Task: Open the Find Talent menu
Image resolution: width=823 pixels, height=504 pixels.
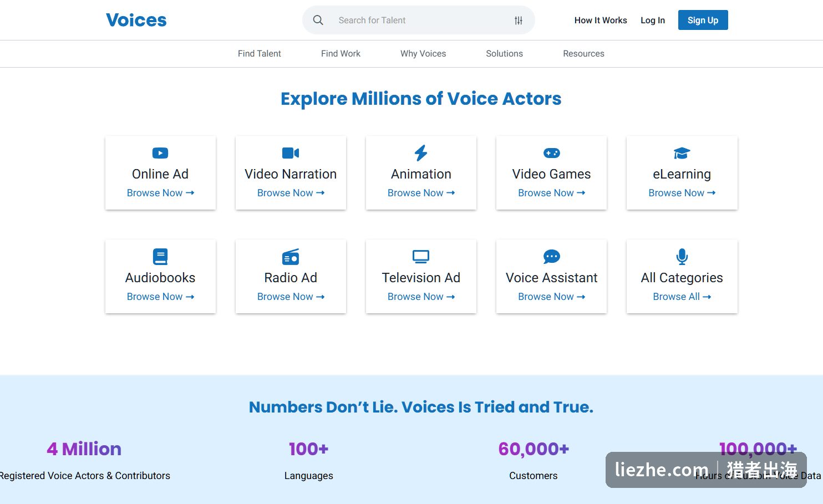Action: pos(260,54)
